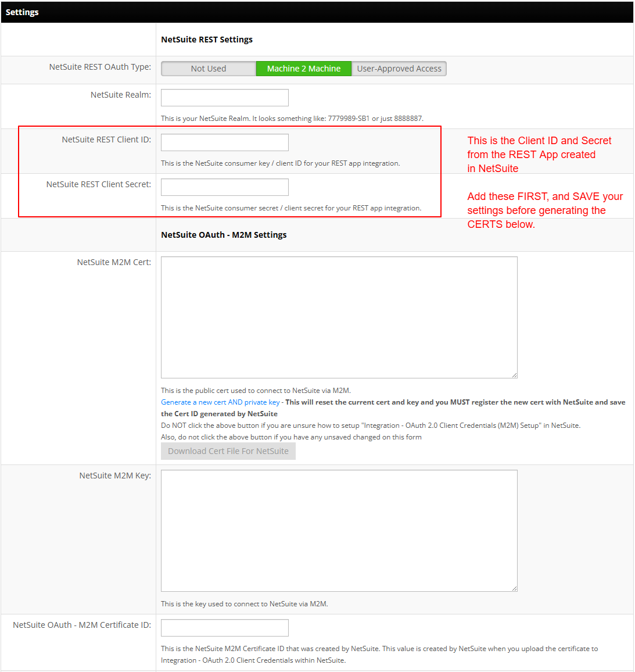Click the consumer secret hint text

click(x=291, y=208)
